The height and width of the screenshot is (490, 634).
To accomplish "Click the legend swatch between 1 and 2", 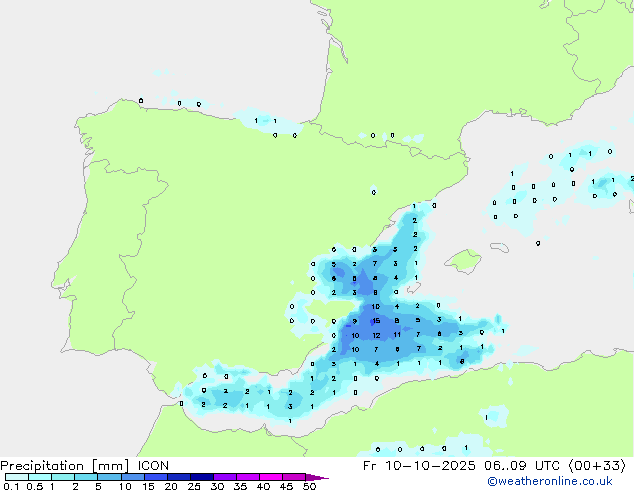I will [63, 477].
